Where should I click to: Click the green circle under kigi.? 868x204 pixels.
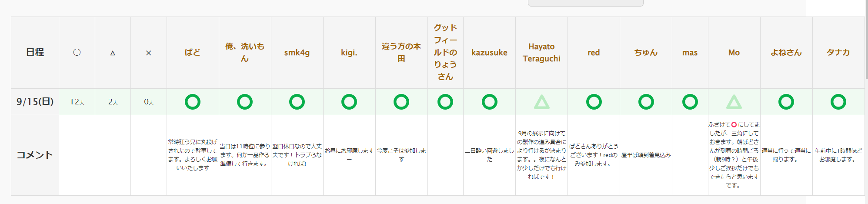(x=349, y=102)
